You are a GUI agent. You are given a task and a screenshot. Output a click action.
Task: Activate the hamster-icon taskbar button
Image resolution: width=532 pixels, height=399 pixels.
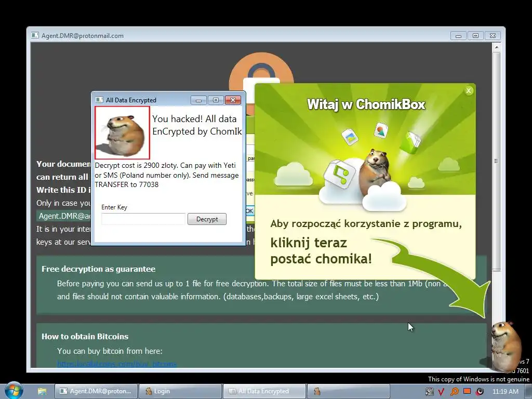pyautogui.click(x=349, y=391)
